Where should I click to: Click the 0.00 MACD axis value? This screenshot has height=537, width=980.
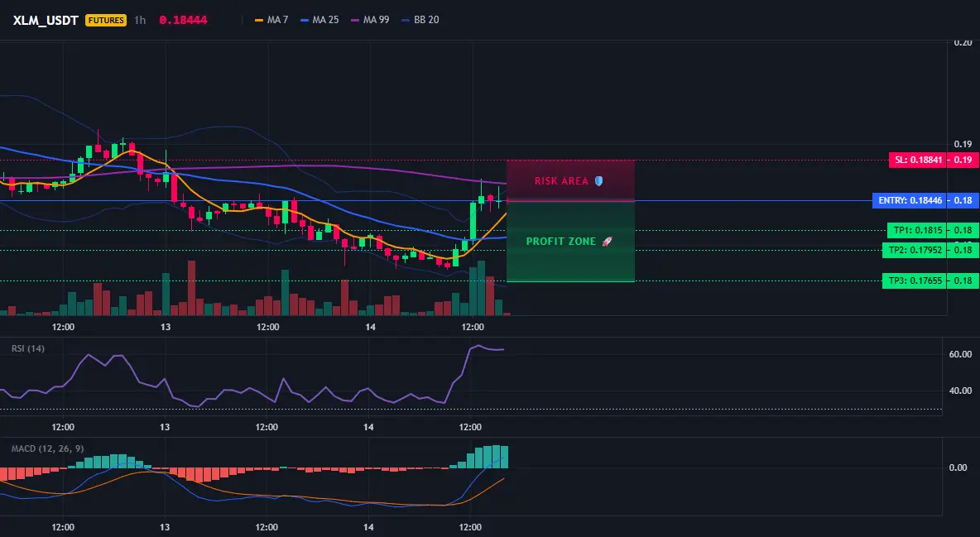958,467
